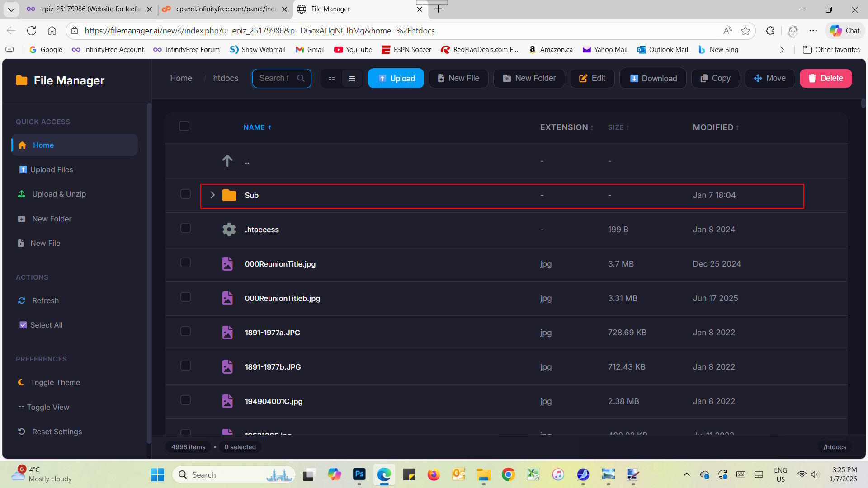Toggle Theme moon icon in preferences

21,382
